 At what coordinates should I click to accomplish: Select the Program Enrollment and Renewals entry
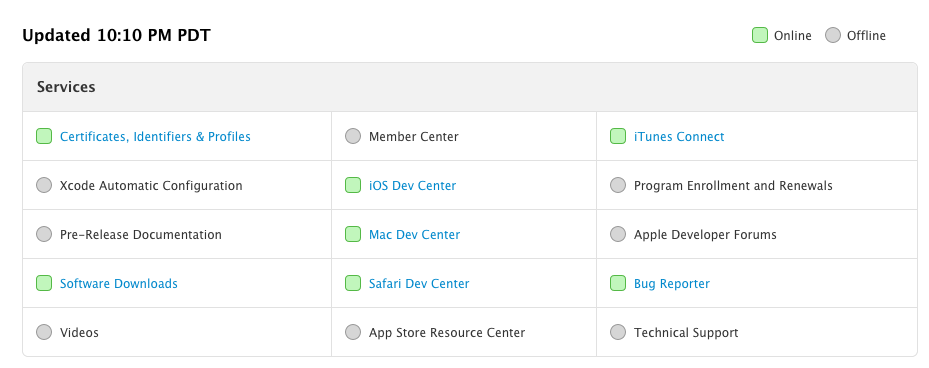[x=733, y=186]
